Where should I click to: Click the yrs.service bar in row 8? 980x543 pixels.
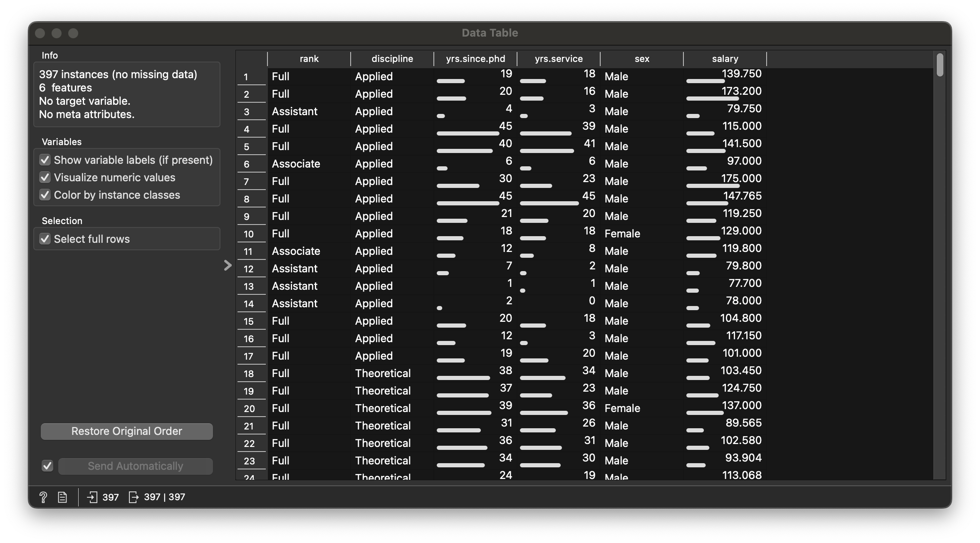(x=549, y=203)
